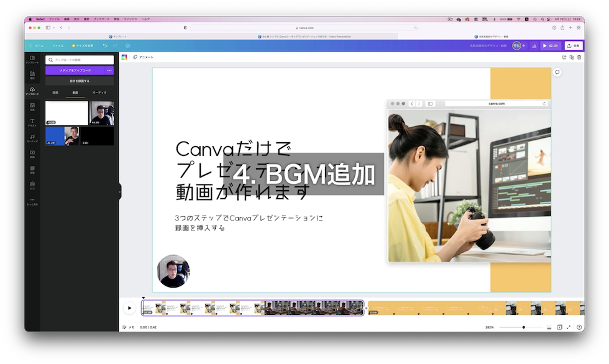This screenshot has width=609, height=364.
Task: Open the テンプレート (Templates) panel
Action: (x=32, y=59)
